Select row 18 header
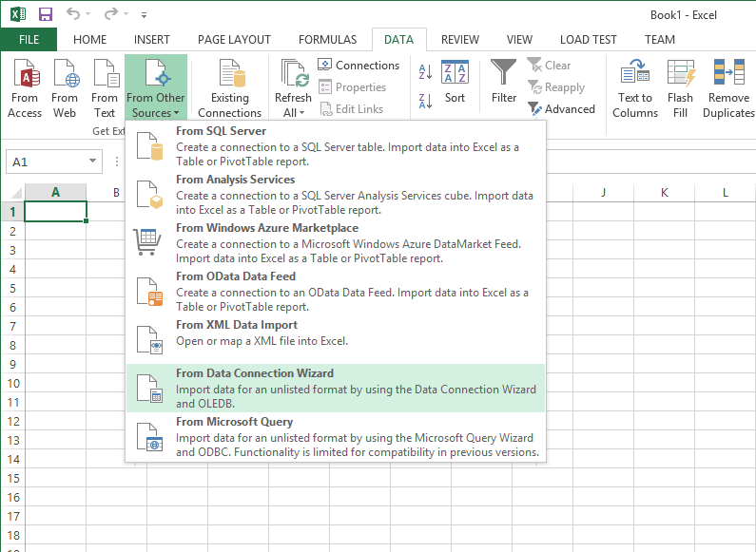The image size is (756, 552). [12, 535]
